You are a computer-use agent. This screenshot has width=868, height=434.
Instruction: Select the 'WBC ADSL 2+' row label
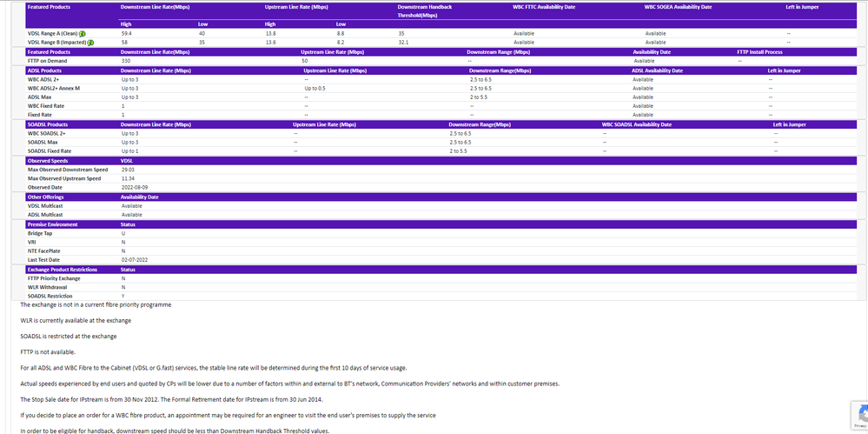point(43,80)
